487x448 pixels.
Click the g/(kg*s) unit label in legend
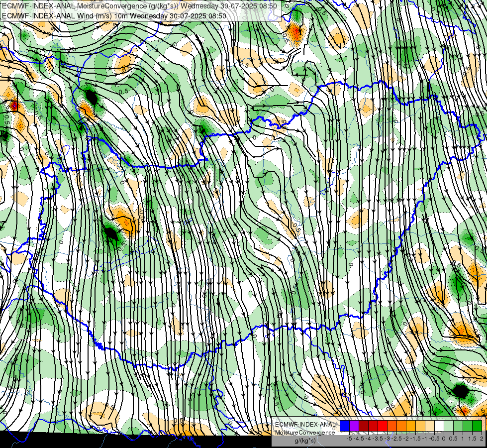point(305,441)
